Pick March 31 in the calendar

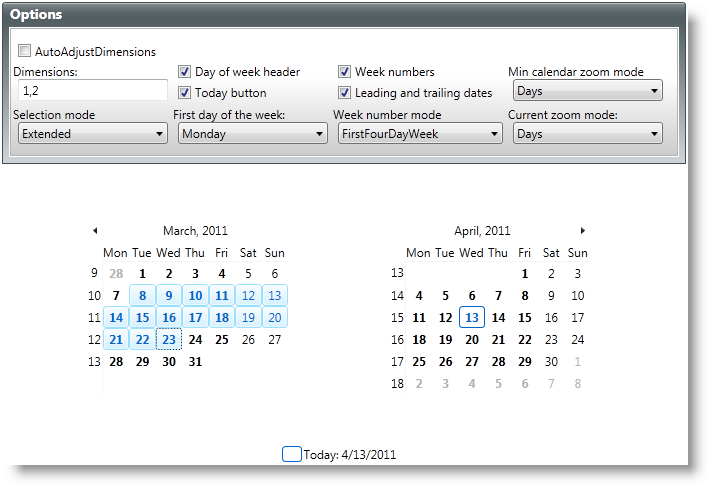coord(195,361)
